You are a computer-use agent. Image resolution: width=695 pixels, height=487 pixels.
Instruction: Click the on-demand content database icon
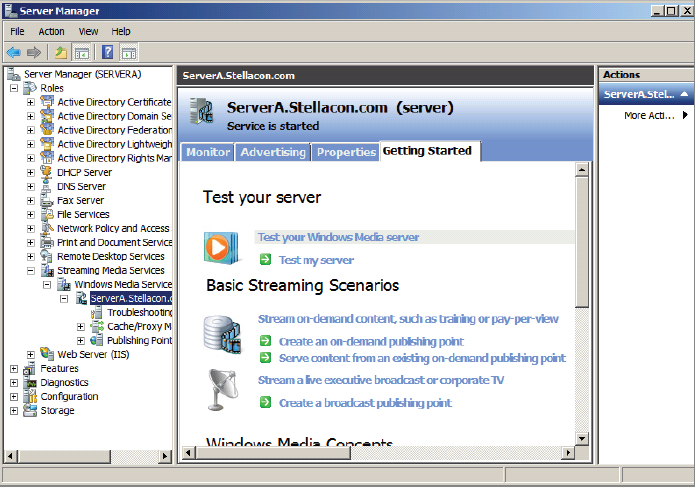coord(222,334)
